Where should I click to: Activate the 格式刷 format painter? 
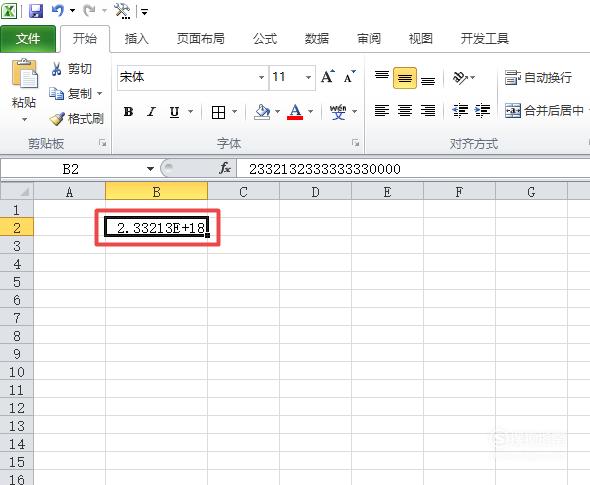click(x=76, y=119)
